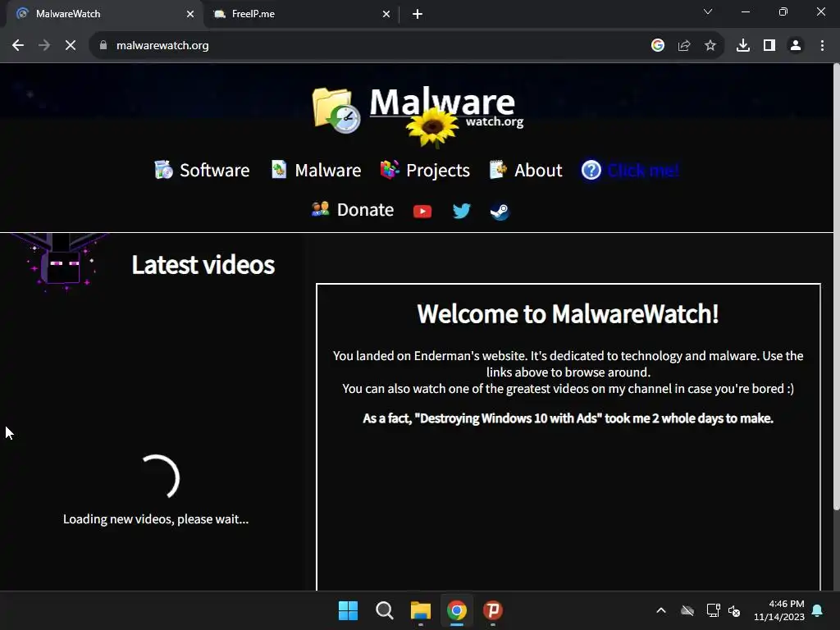This screenshot has width=840, height=630.
Task: Click the Enderman avatar image
Action: coord(61,262)
